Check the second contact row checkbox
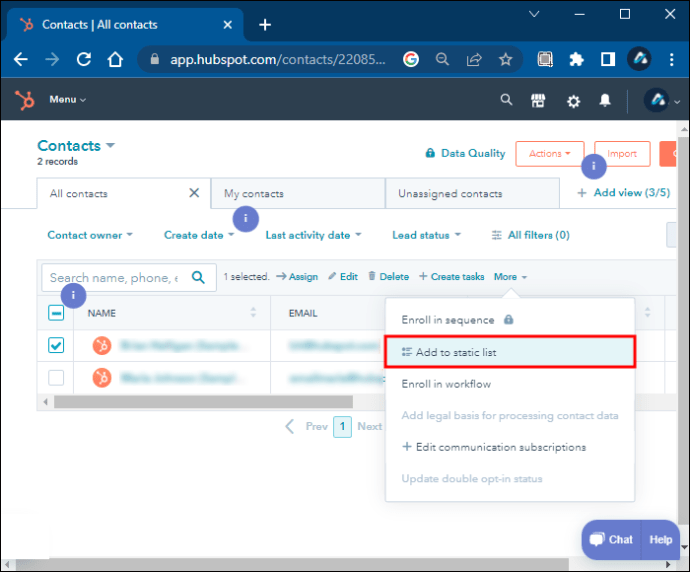Image resolution: width=690 pixels, height=572 pixels. (56, 378)
